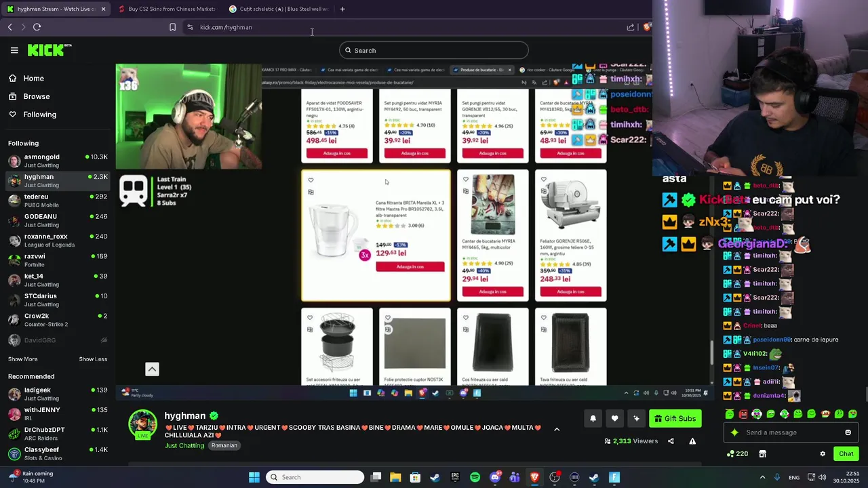Click microphone icon in system tray

777,477
